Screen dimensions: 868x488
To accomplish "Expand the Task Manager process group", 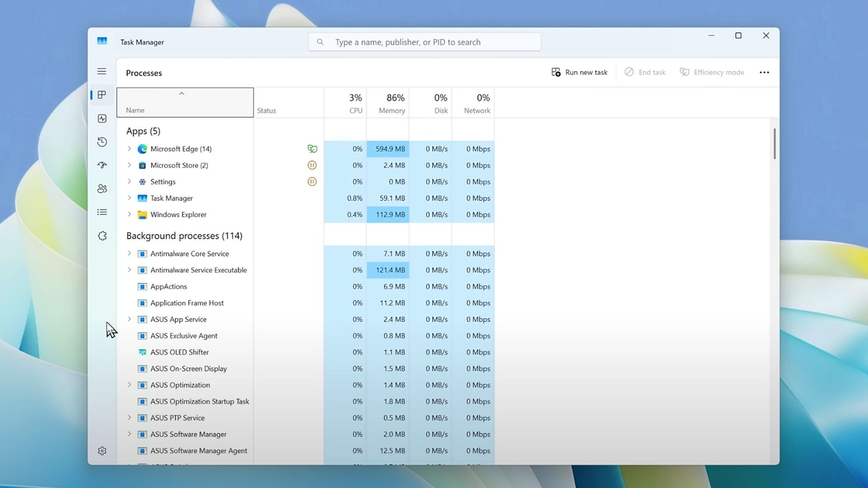I will click(x=129, y=198).
